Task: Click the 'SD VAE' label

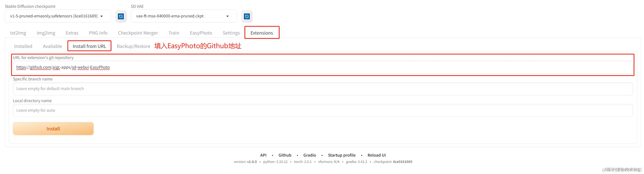Action: point(137,6)
